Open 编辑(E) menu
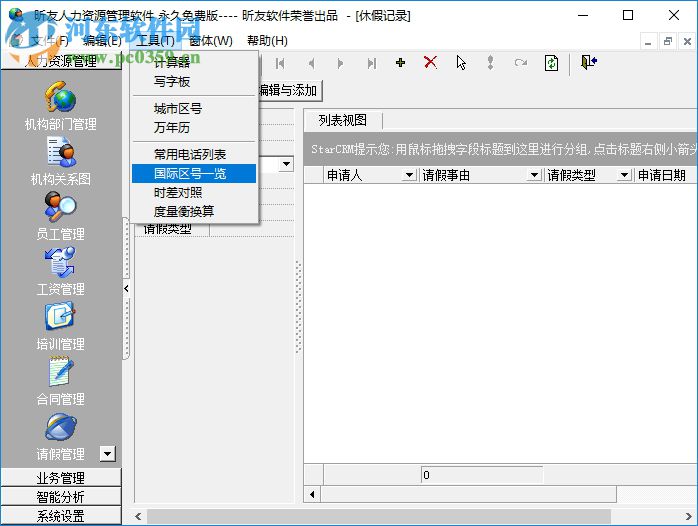Screen dimensions: 698x526 pos(102,41)
